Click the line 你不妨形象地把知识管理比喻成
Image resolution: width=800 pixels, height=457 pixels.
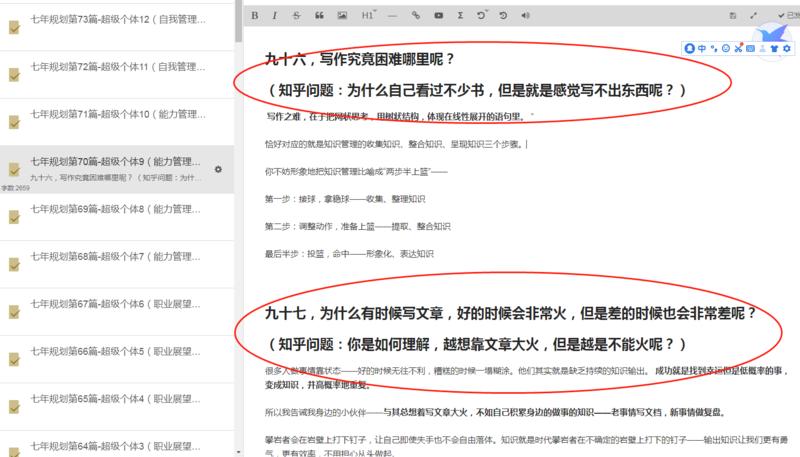[x=356, y=172]
